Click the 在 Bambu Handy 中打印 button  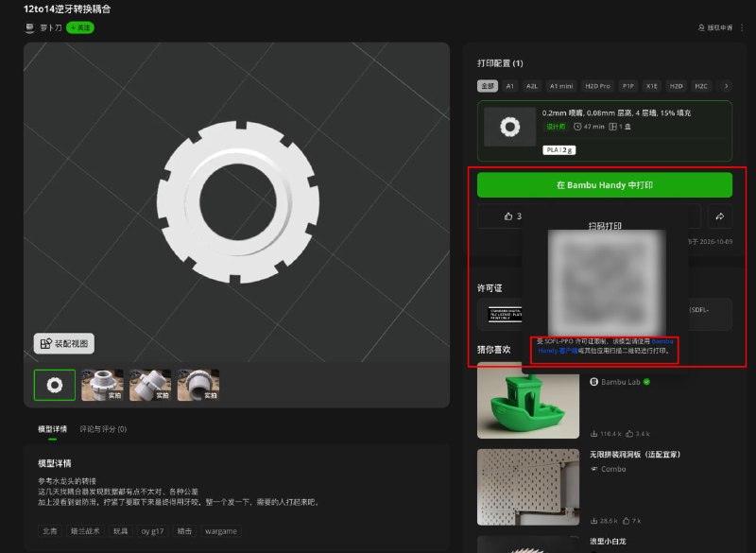[605, 185]
